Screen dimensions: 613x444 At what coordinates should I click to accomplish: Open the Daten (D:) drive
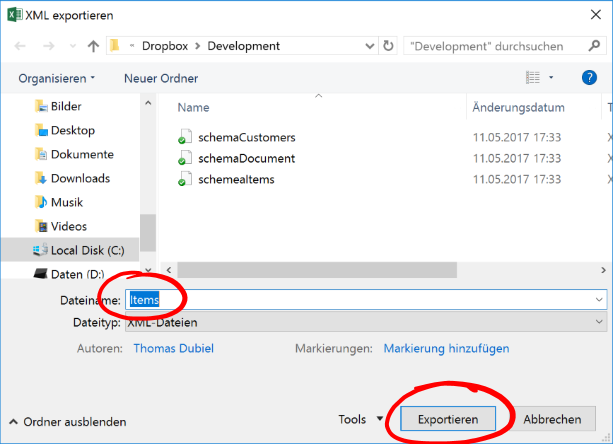(x=76, y=274)
